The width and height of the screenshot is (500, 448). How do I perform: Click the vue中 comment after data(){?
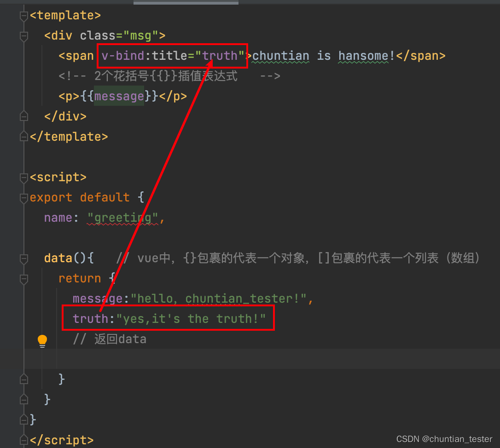[298, 258]
